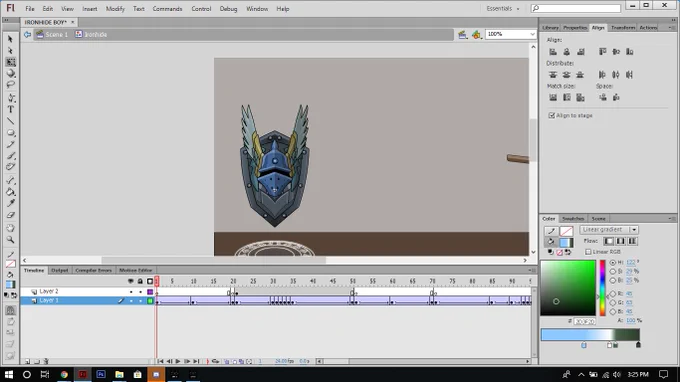Click the black gradient stop pointer
680x382 pixels.
(x=638, y=345)
